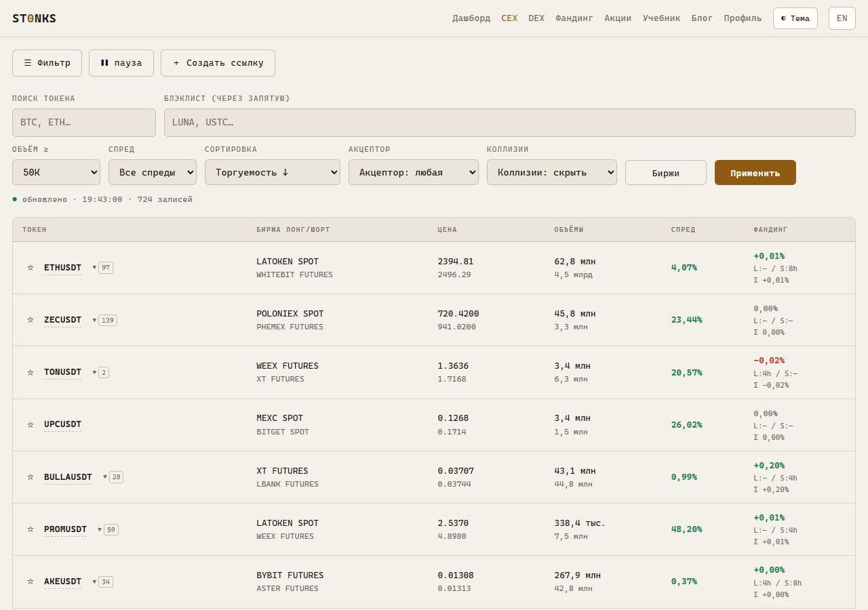Click the Применить button
Viewport: 868px width, 610px height.
755,173
